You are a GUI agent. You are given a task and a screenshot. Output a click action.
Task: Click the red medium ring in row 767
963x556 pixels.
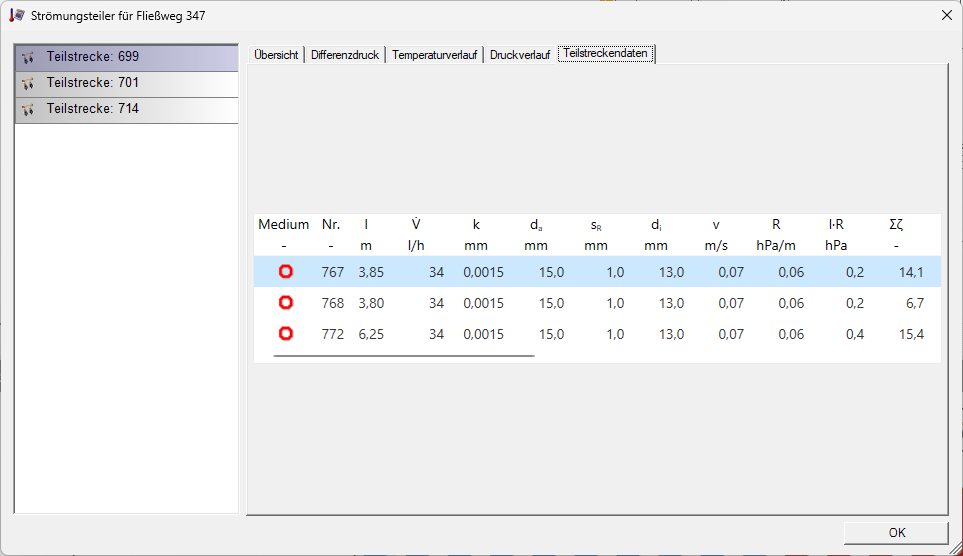(286, 272)
